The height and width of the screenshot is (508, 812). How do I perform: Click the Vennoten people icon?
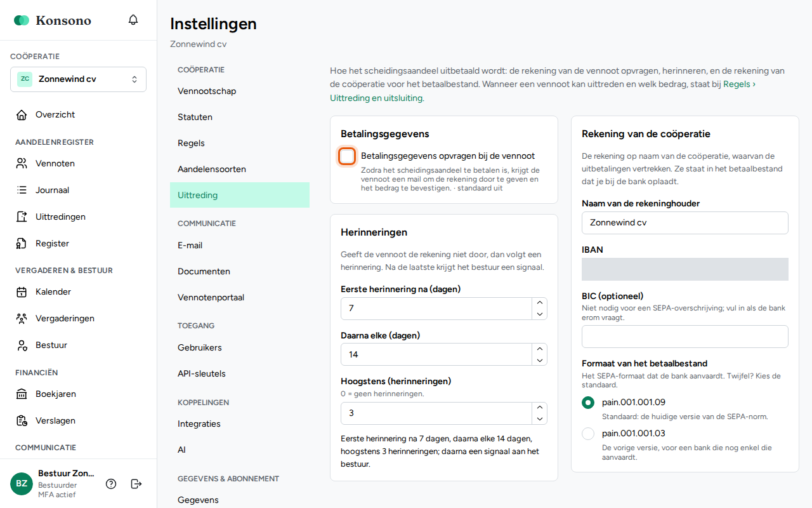click(22, 164)
